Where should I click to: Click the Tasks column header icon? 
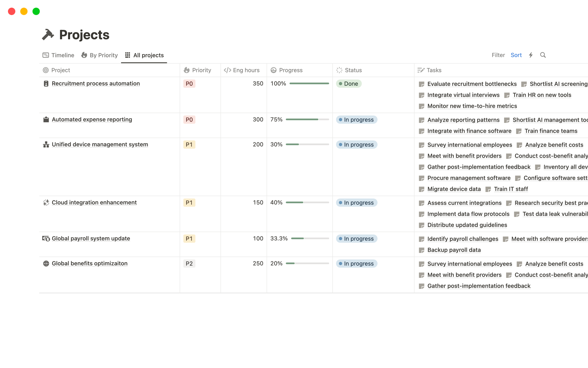pos(420,70)
